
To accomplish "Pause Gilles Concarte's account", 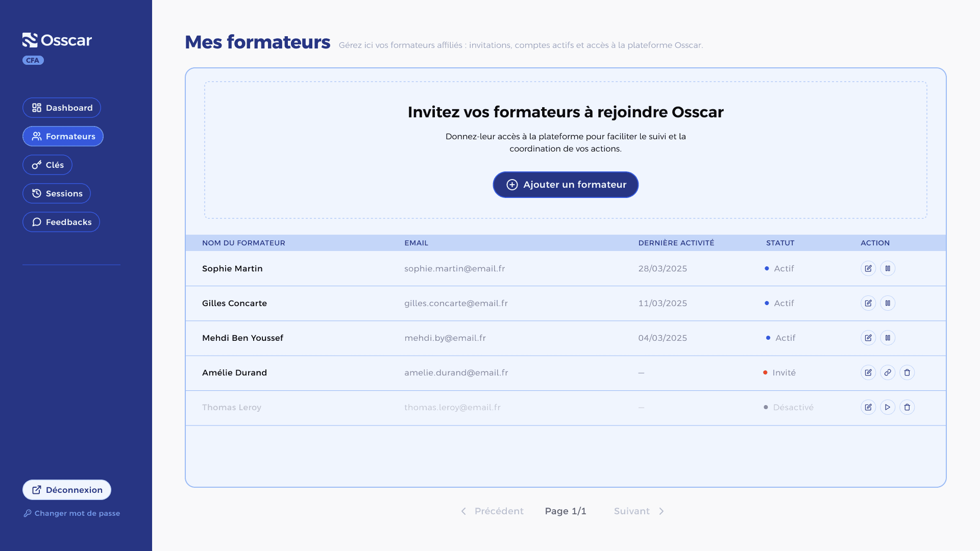I will click(888, 303).
